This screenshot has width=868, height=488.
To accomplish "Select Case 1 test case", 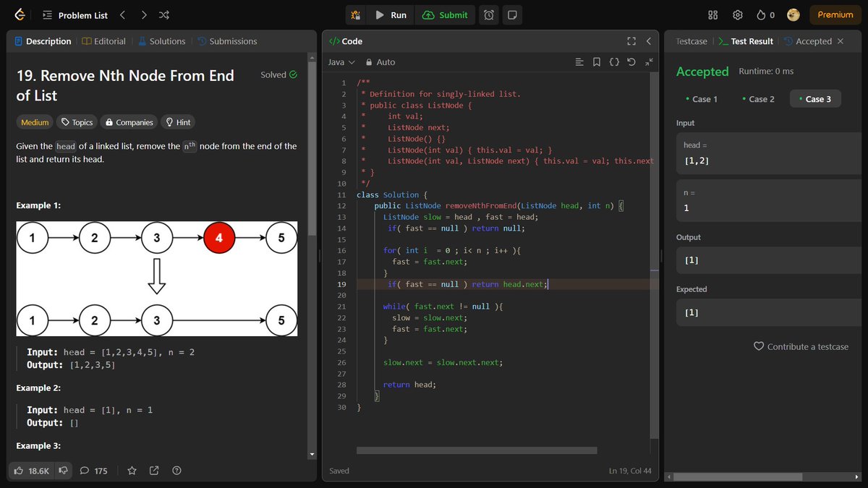I will click(702, 99).
